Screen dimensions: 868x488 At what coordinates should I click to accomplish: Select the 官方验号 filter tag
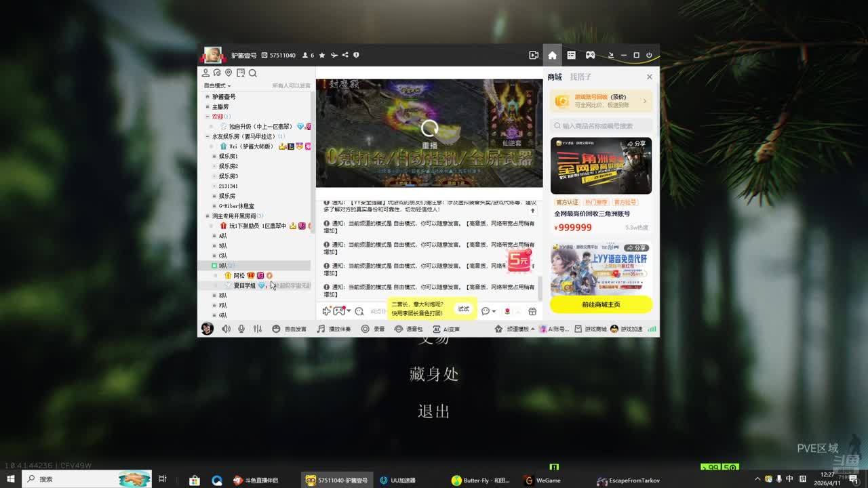tap(625, 202)
